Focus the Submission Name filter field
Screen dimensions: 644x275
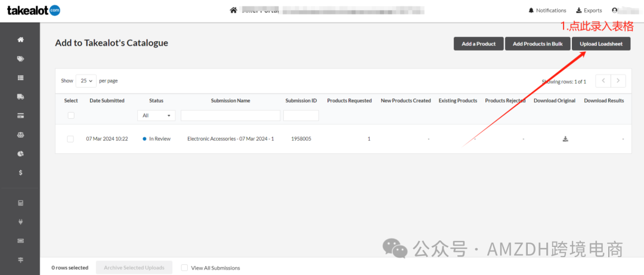coord(230,116)
